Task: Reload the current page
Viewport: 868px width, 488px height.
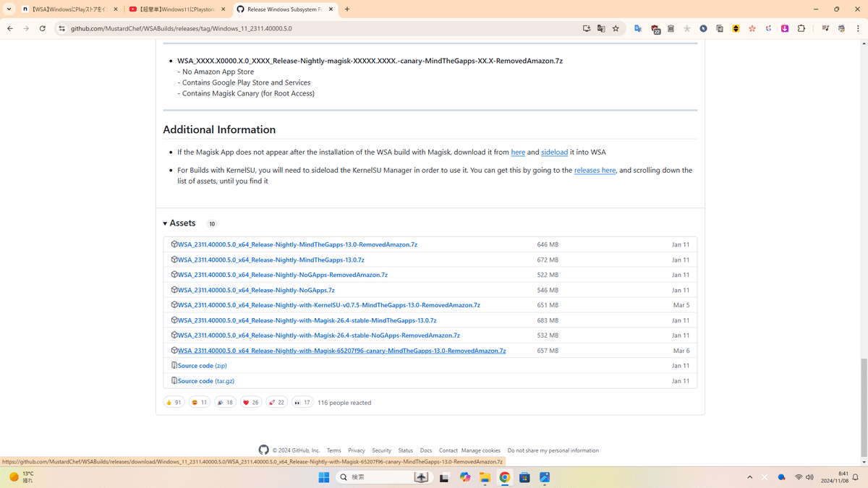Action: pyautogui.click(x=43, y=28)
